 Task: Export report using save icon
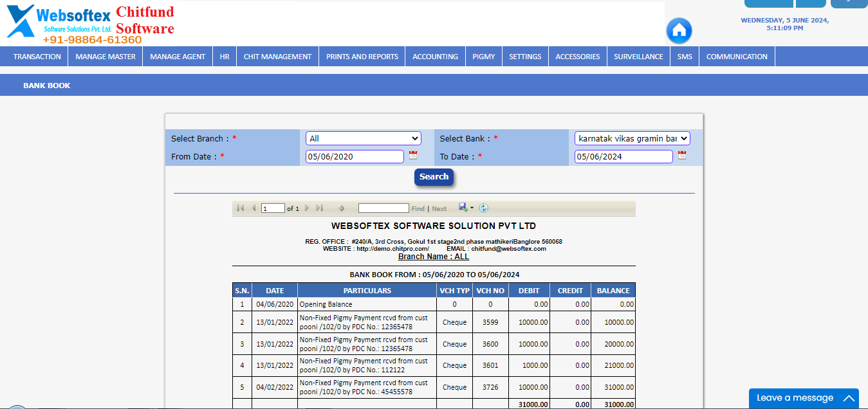[x=464, y=207]
